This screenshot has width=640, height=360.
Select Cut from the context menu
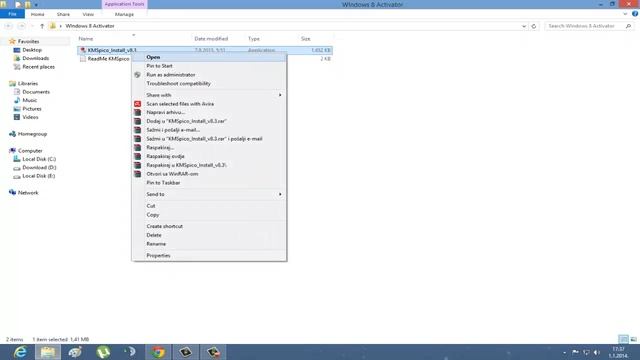(x=209, y=206)
